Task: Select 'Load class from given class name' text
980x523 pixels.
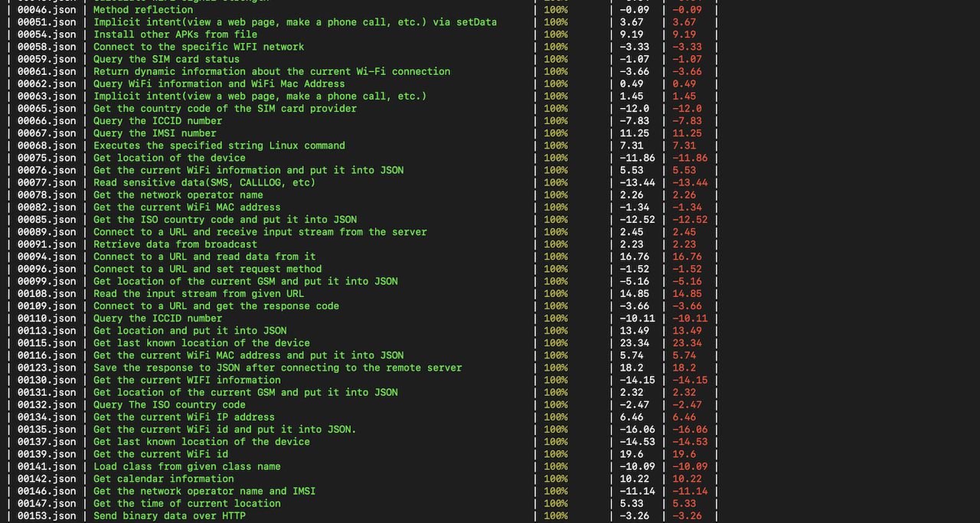Action: click(187, 466)
